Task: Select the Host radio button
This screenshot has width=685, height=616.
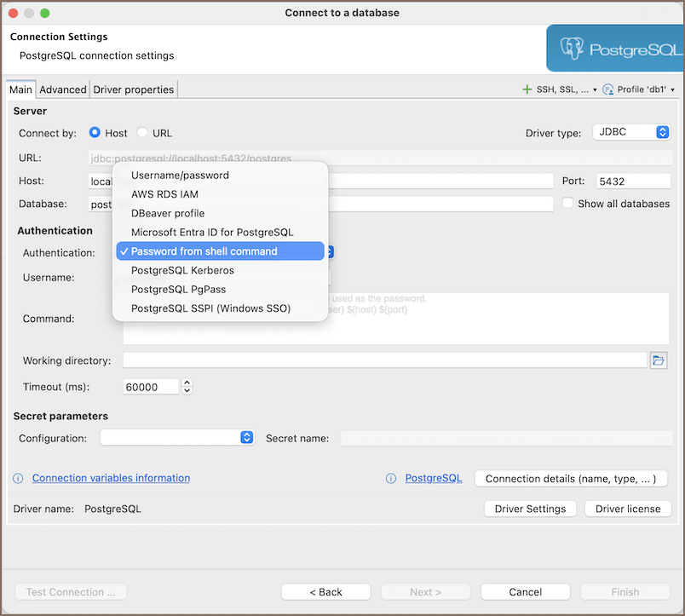Action: 95,132
